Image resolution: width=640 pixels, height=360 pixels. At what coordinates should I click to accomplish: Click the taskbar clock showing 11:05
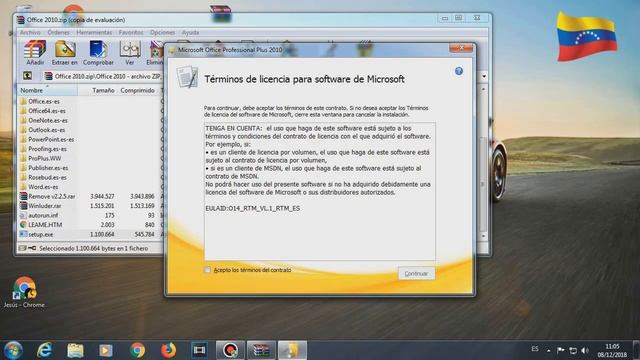click(612, 350)
